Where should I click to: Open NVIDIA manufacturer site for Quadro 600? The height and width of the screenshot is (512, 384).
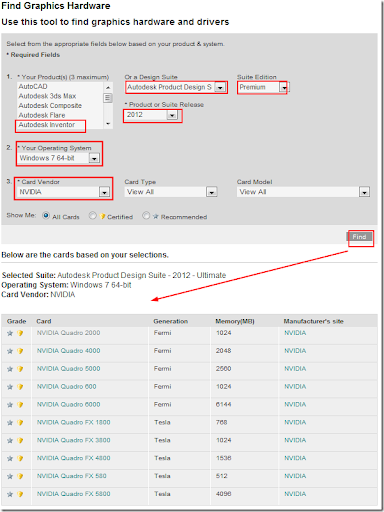295,387
